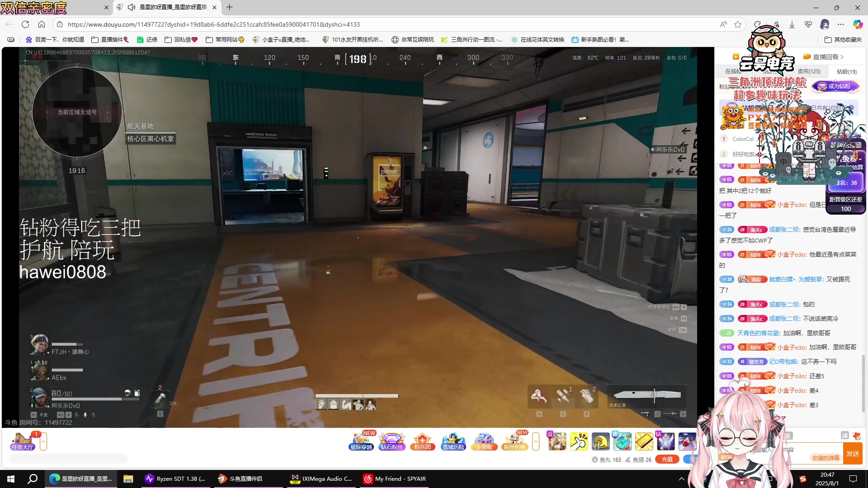Show hidden system tray icons
Screen dimensions: 868x488
[682, 479]
